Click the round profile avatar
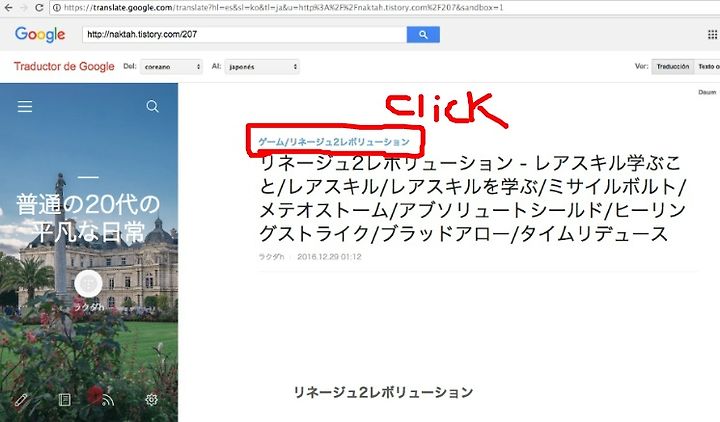720x422 pixels. point(88,284)
